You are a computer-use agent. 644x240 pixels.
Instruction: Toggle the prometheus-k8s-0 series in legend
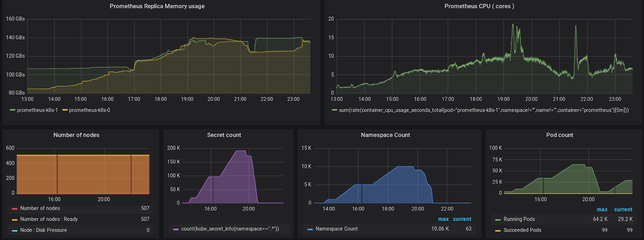[x=89, y=110]
